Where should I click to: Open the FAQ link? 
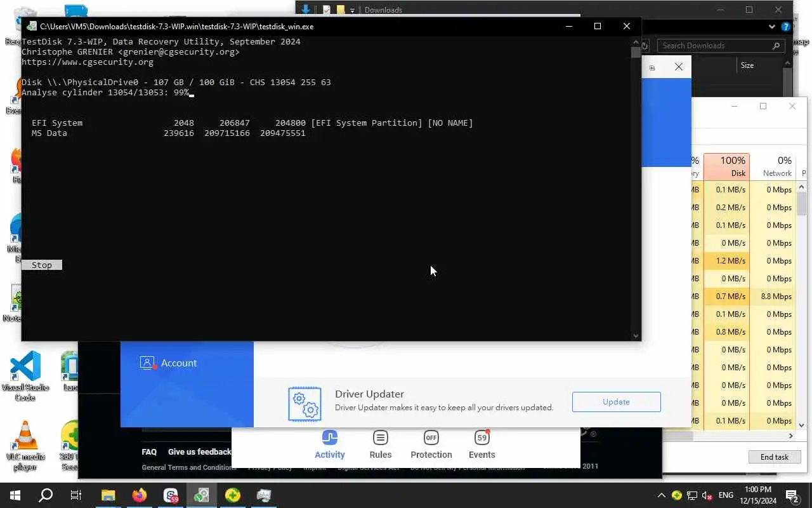149,451
